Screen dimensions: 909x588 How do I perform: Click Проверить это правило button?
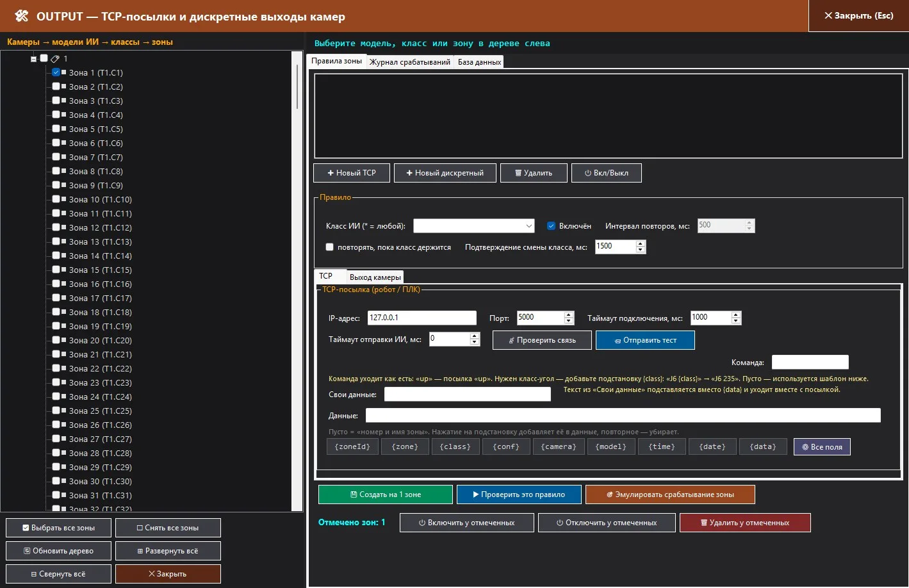(x=519, y=494)
